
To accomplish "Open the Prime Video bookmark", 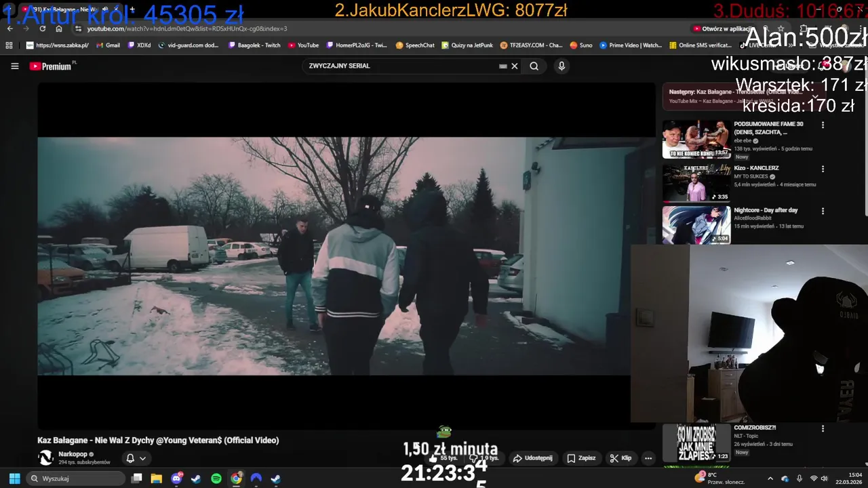I will tap(631, 45).
